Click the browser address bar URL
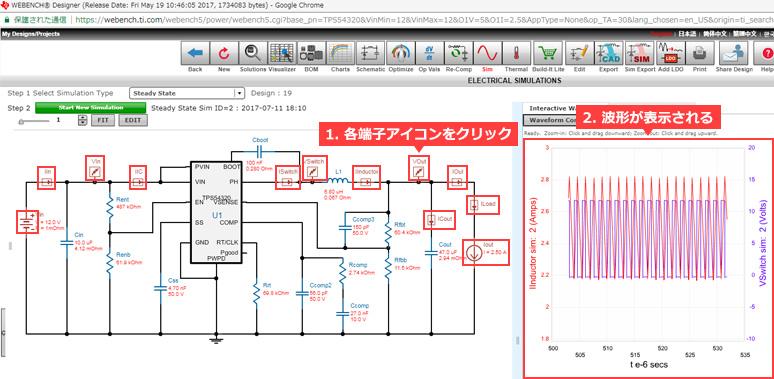 tap(425, 20)
